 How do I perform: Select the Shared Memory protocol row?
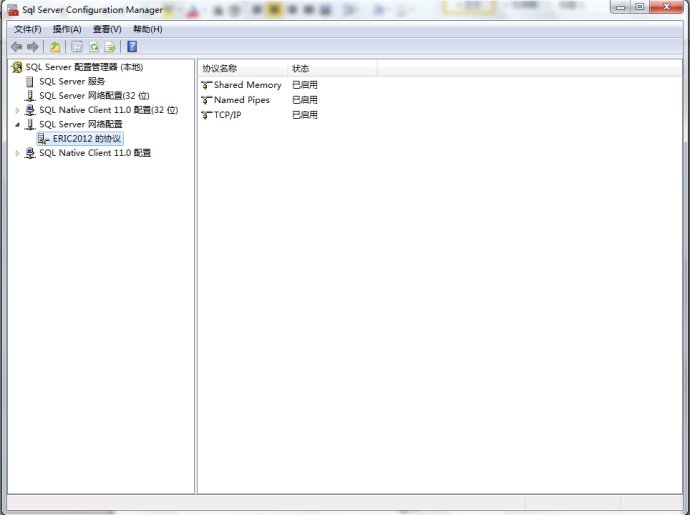pyautogui.click(x=247, y=85)
